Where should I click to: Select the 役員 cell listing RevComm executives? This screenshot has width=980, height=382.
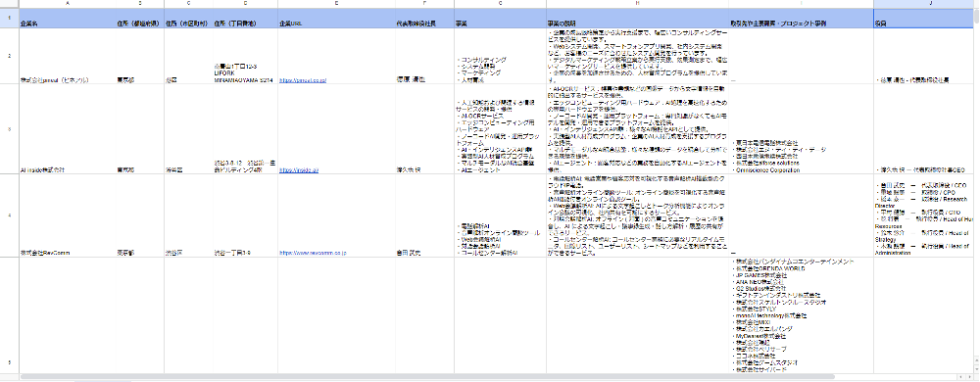tap(924, 215)
